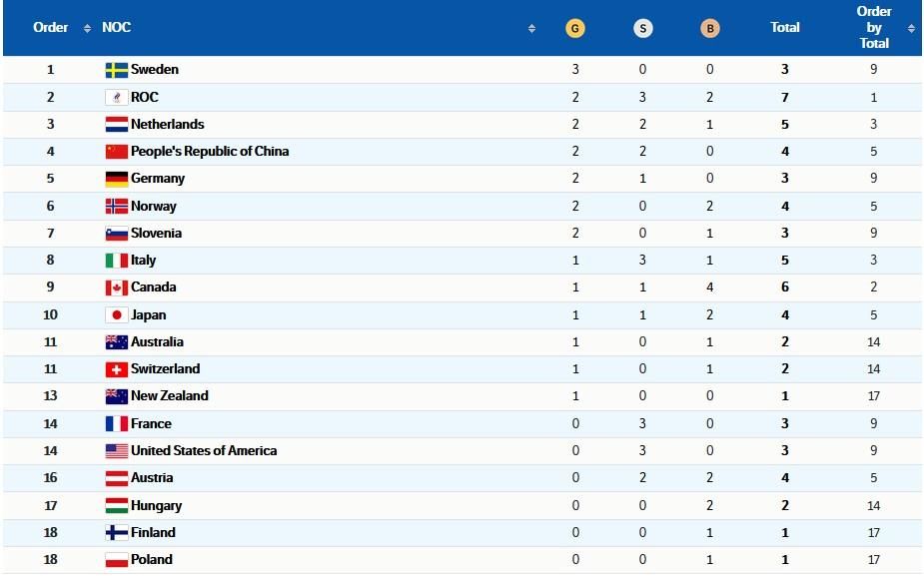Open the Netherlands country link

[x=167, y=125]
